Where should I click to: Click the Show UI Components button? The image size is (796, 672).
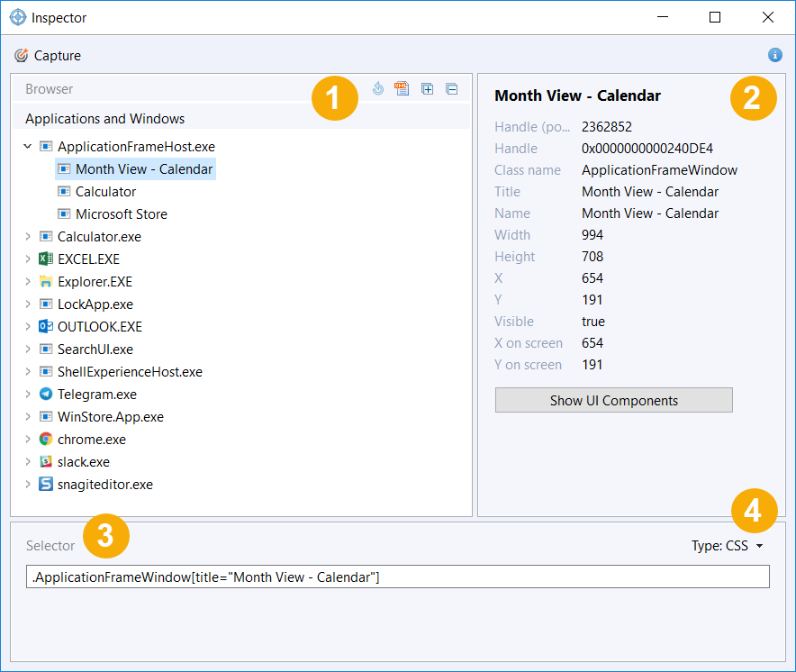[614, 400]
